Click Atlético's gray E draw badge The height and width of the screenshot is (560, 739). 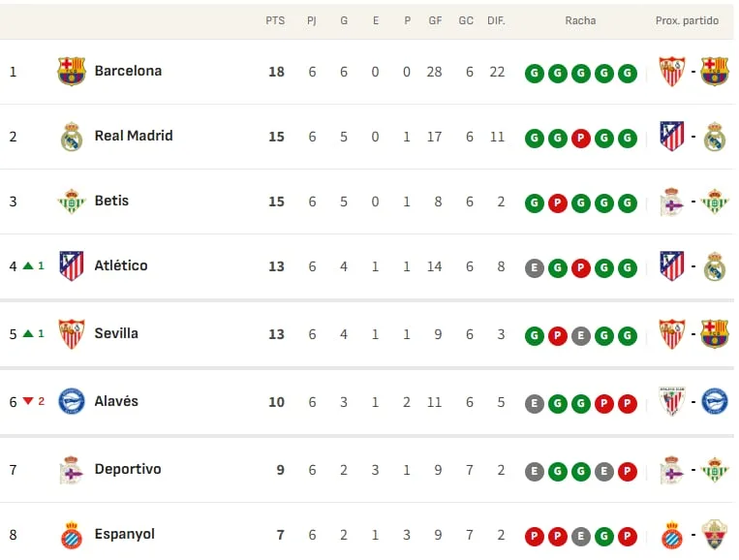[x=535, y=267]
